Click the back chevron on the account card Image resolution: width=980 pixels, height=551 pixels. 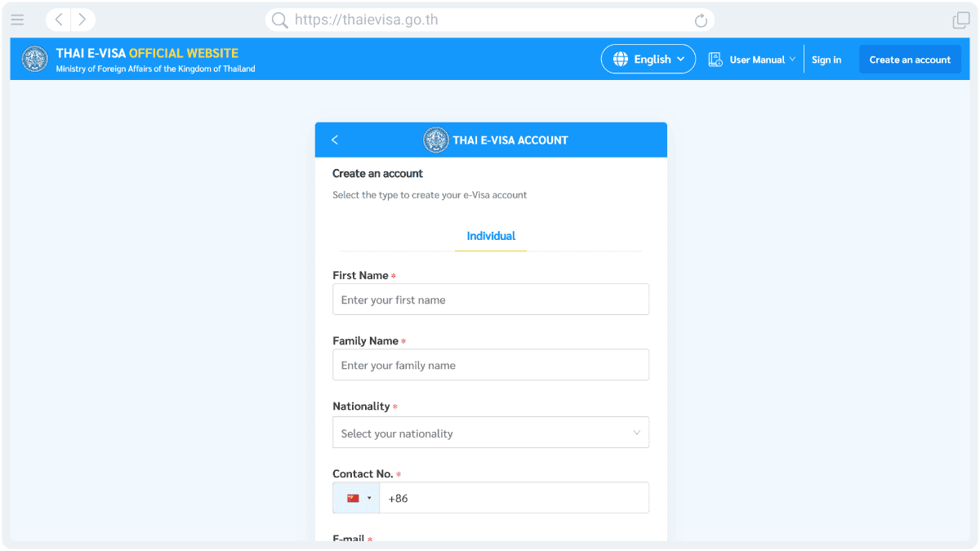click(334, 140)
